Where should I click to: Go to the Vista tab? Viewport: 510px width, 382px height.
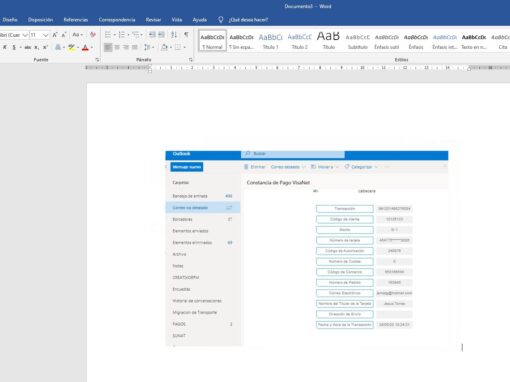pos(177,20)
